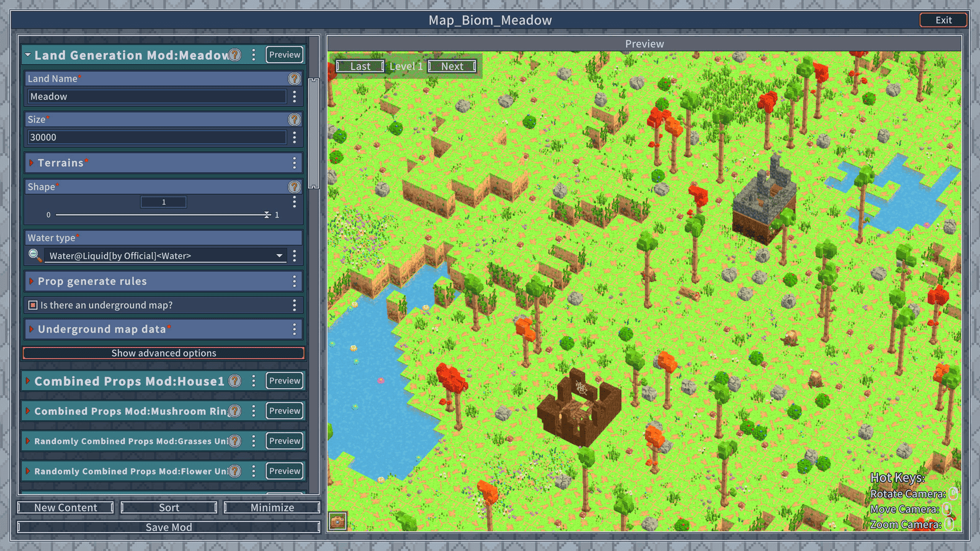Click the Shape help question mark
This screenshot has width=980, height=551.
click(x=294, y=187)
